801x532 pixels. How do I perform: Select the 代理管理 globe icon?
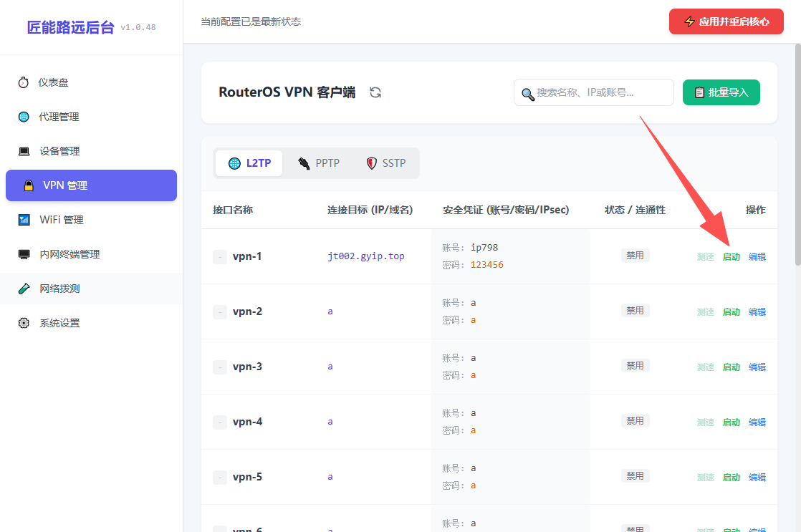24,117
